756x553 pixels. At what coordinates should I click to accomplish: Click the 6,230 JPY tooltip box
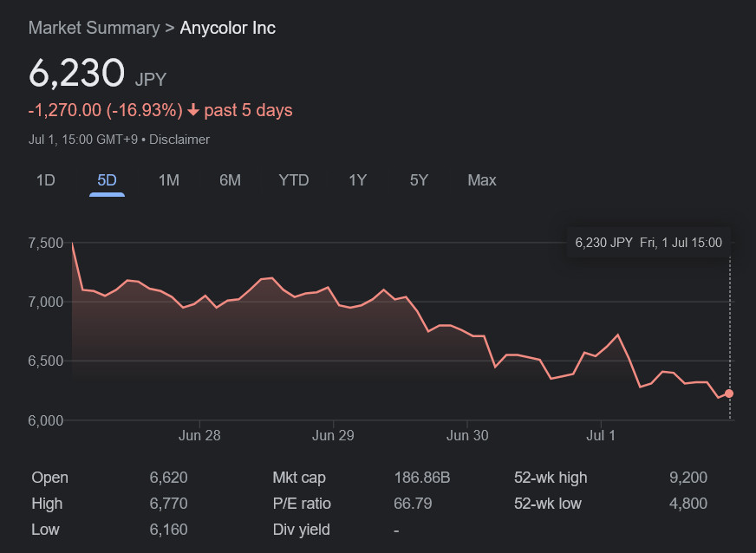coord(648,243)
